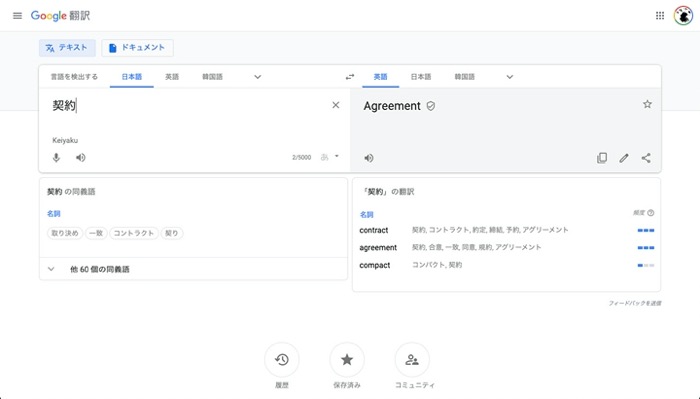The image size is (700, 399).
Task: Select the ドキュメント mode button
Action: click(138, 48)
